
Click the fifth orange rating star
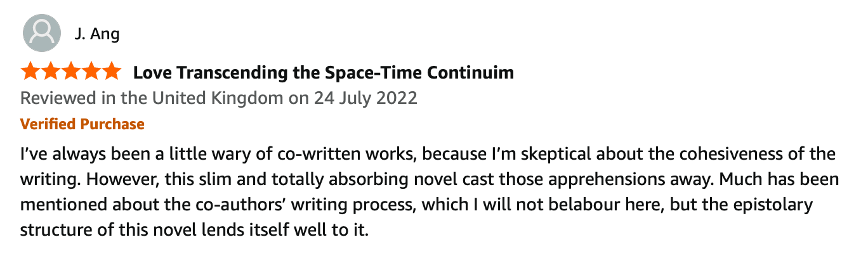pyautogui.click(x=110, y=72)
